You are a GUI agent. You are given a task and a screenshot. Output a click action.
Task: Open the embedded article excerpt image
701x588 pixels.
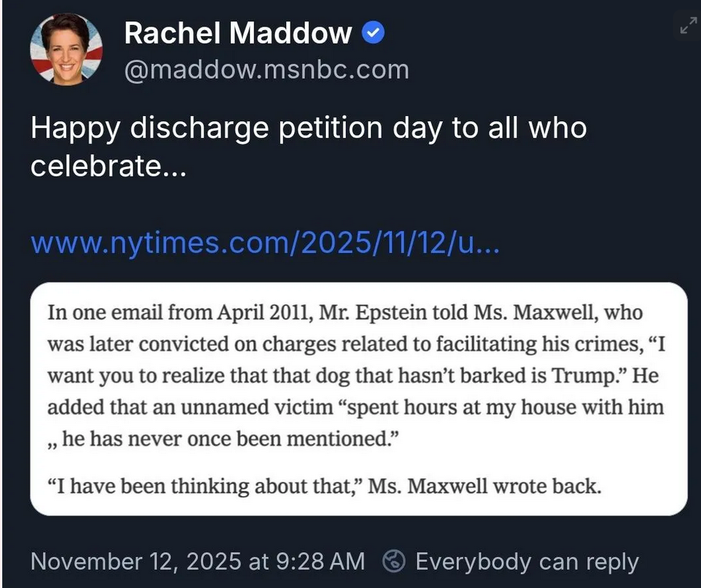pos(358,398)
